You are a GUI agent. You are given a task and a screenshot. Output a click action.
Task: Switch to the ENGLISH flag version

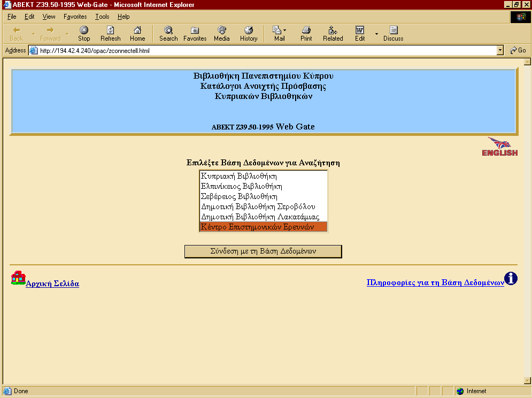pos(500,147)
